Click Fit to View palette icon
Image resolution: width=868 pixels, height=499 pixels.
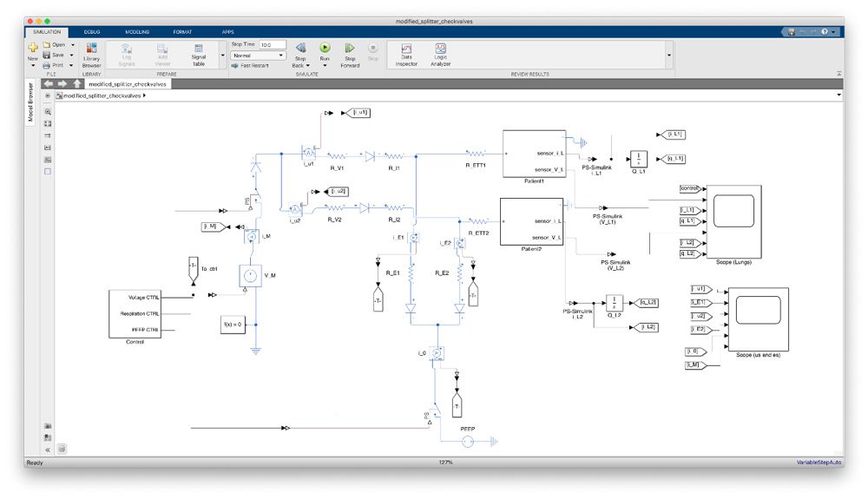coord(48,124)
